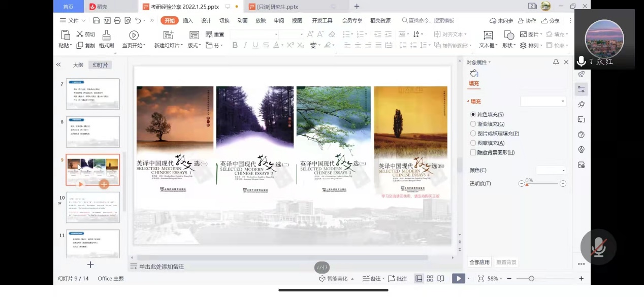Expand the color (颜色) dropdown picker
644x297 pixels.
551,170
